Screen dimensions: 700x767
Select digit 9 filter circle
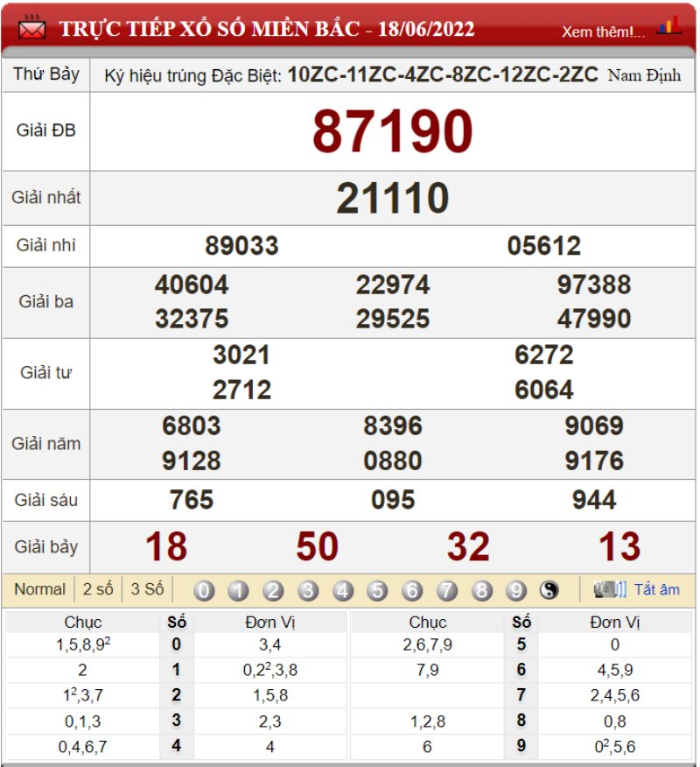click(x=516, y=590)
